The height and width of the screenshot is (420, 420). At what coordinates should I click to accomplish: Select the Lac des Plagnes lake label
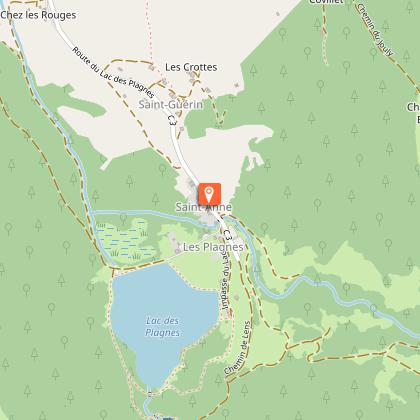point(163,327)
